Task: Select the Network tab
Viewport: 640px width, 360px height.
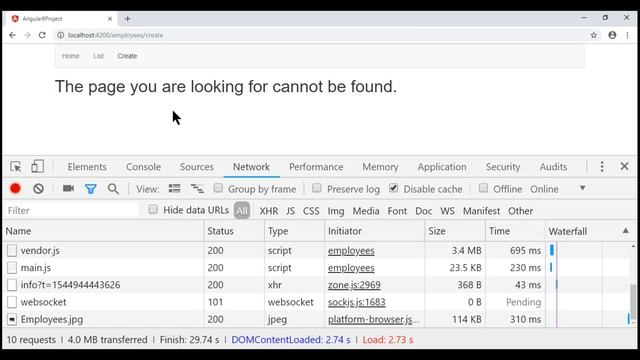Action: click(251, 167)
